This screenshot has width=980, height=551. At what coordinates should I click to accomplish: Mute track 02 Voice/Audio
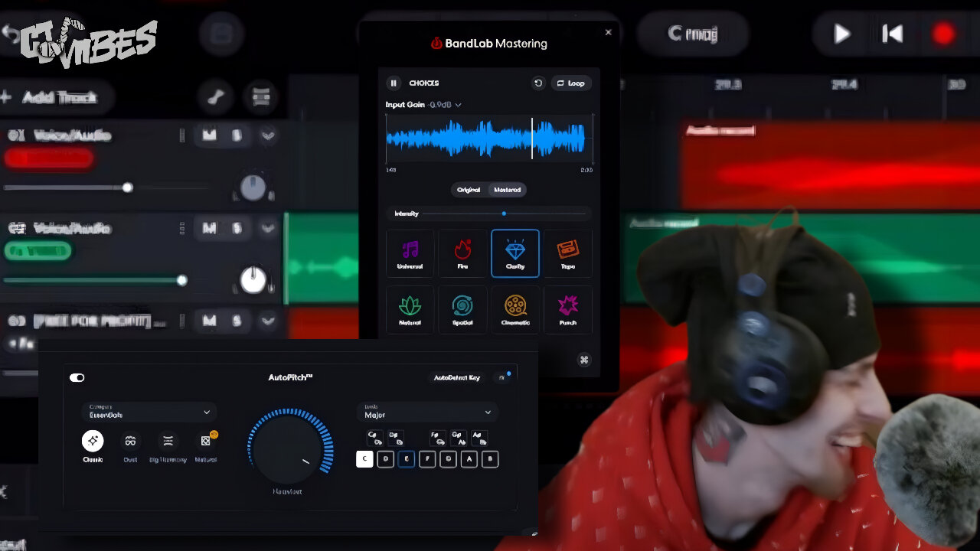(x=209, y=228)
